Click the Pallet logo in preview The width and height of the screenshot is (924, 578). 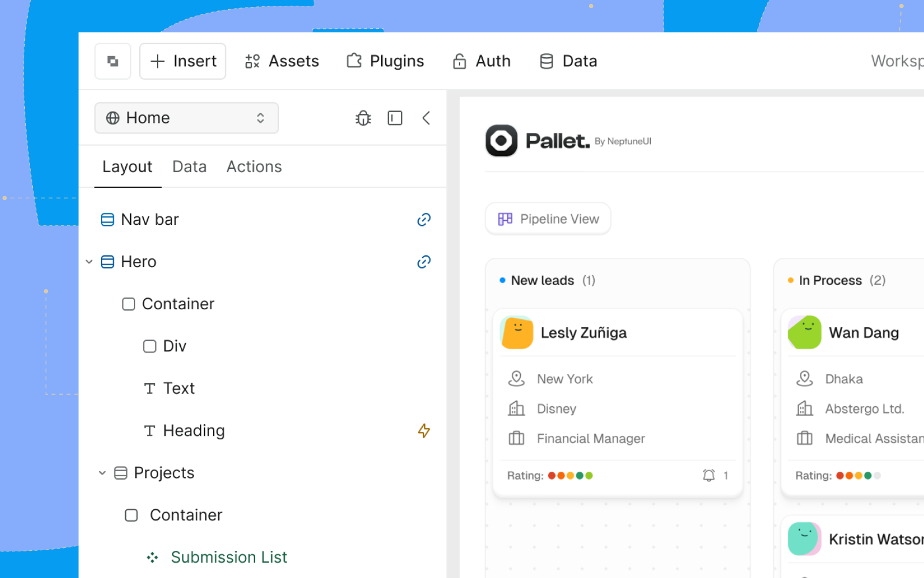coord(501,140)
